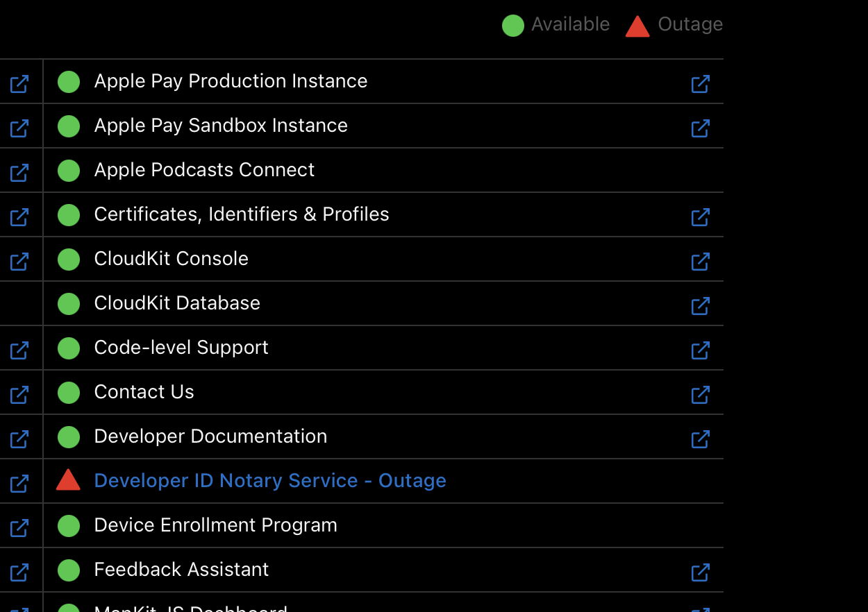Screen dimensions: 868x612
Task: Select the Device Enrollment Program label
Action: [215, 525]
